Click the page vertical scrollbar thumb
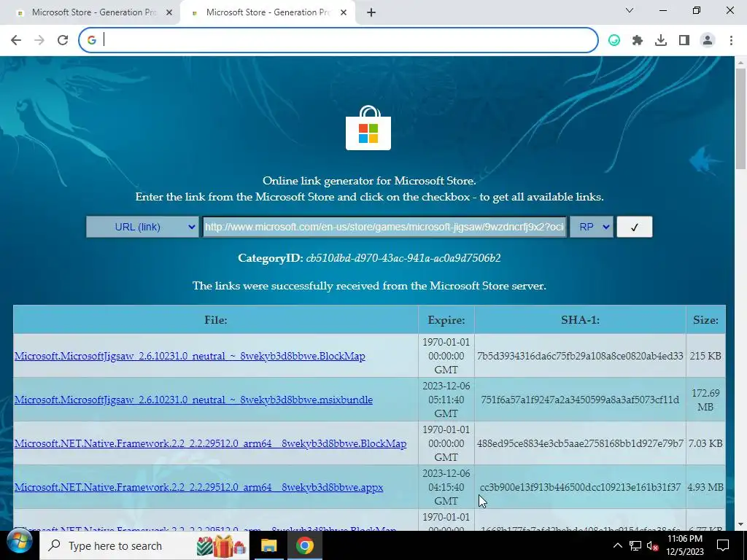 [x=740, y=118]
